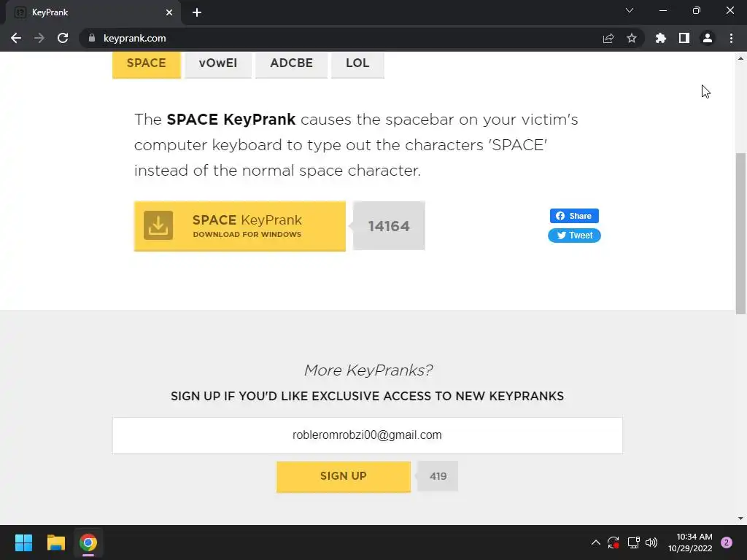Click Chrome icon in taskbar
This screenshot has width=747, height=560.
click(88, 542)
